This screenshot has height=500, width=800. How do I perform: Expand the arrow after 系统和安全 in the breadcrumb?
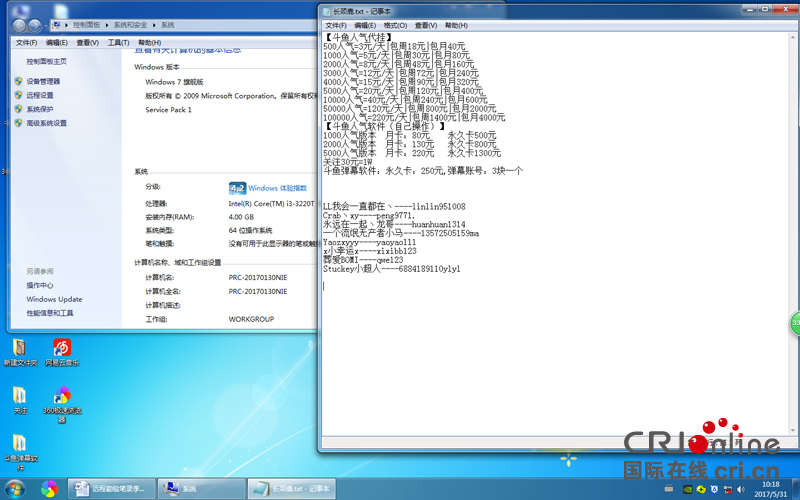click(154, 24)
